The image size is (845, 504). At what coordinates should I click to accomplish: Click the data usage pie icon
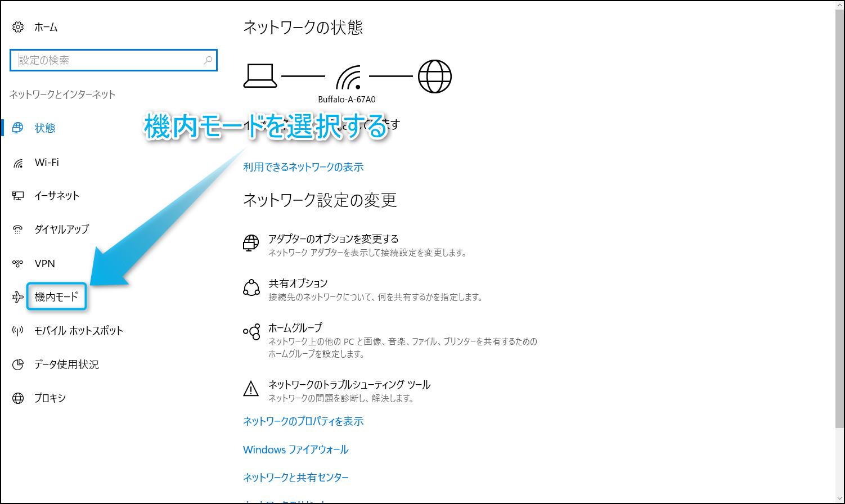pyautogui.click(x=18, y=364)
